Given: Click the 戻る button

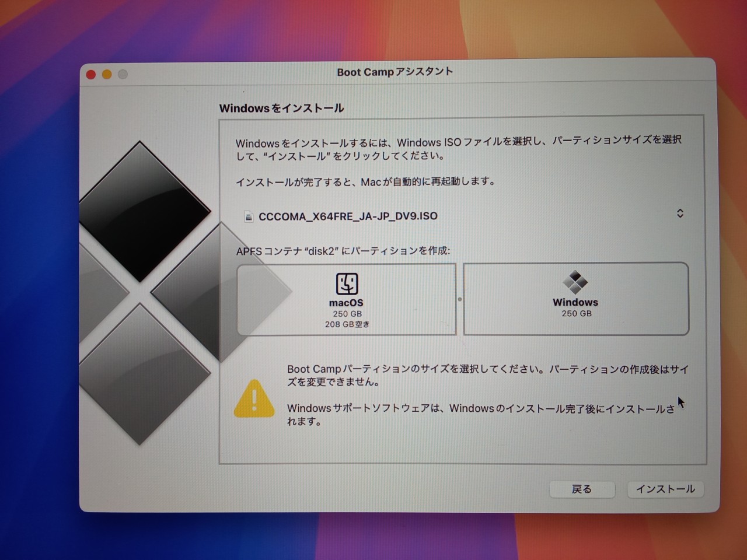Looking at the screenshot, I should coord(582,489).
